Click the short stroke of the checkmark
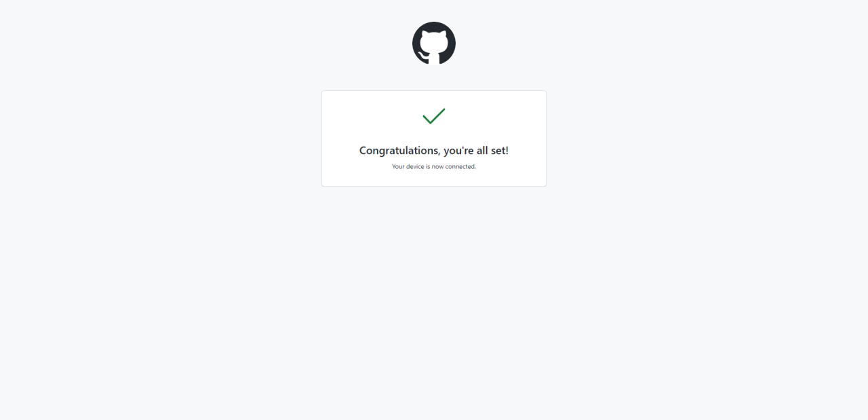Screen dimensions: 868x420 [427, 119]
